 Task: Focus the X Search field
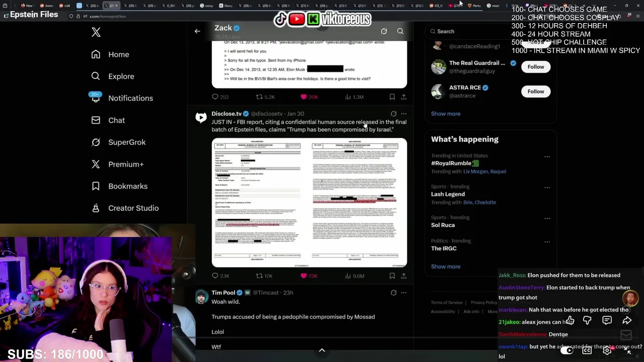(491, 31)
